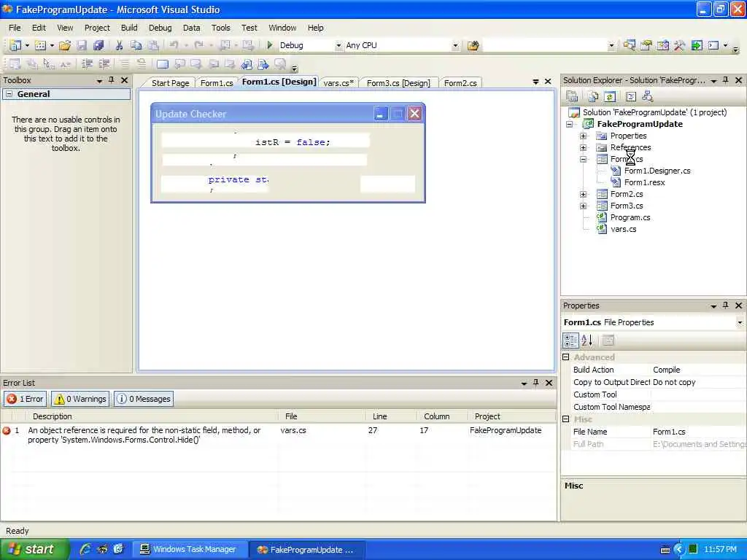The width and height of the screenshot is (747, 560).
Task: Click the Save icon in toolbar
Action: pyautogui.click(x=82, y=45)
